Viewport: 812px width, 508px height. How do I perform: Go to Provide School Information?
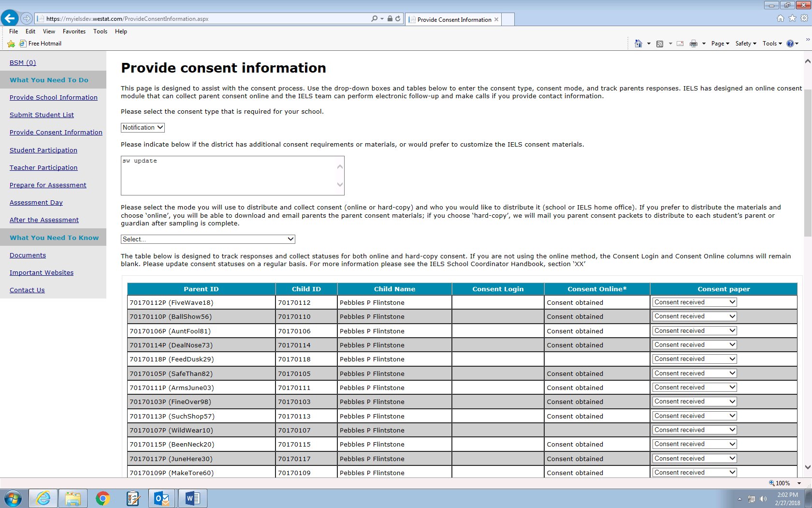54,98
